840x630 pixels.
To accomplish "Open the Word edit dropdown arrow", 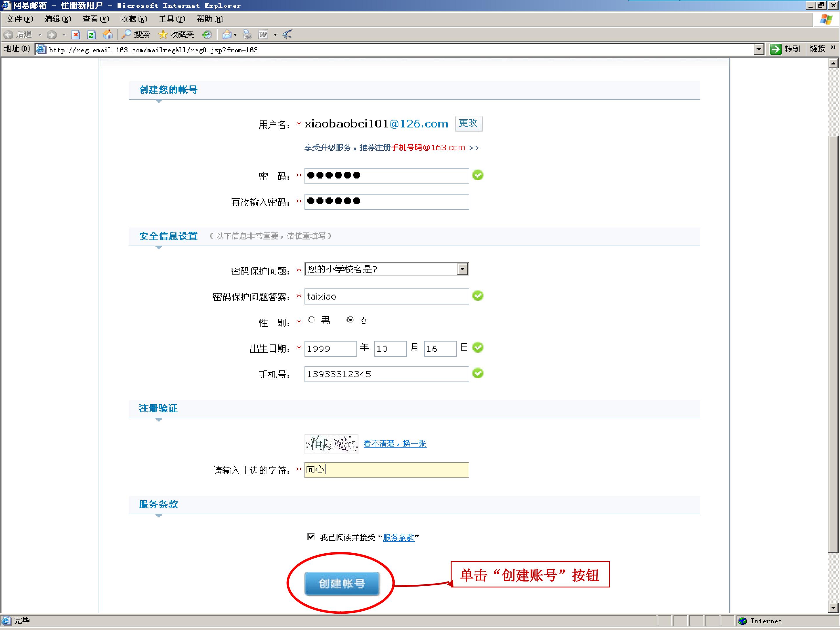I will [275, 35].
